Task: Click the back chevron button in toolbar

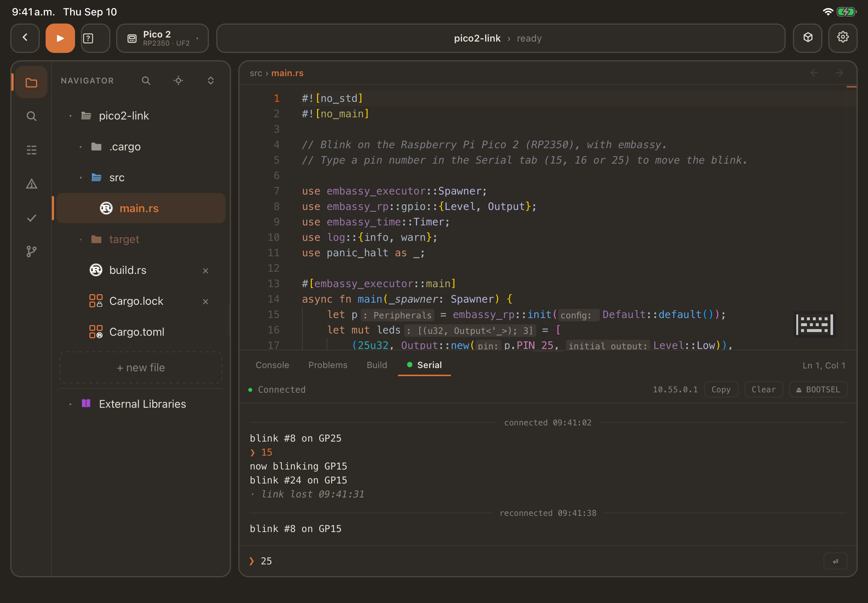Action: [x=25, y=38]
